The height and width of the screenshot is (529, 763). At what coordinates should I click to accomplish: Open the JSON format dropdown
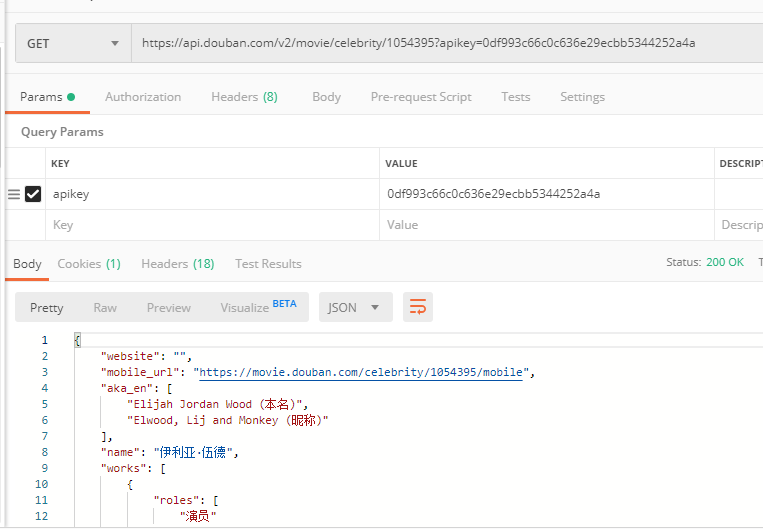point(355,307)
